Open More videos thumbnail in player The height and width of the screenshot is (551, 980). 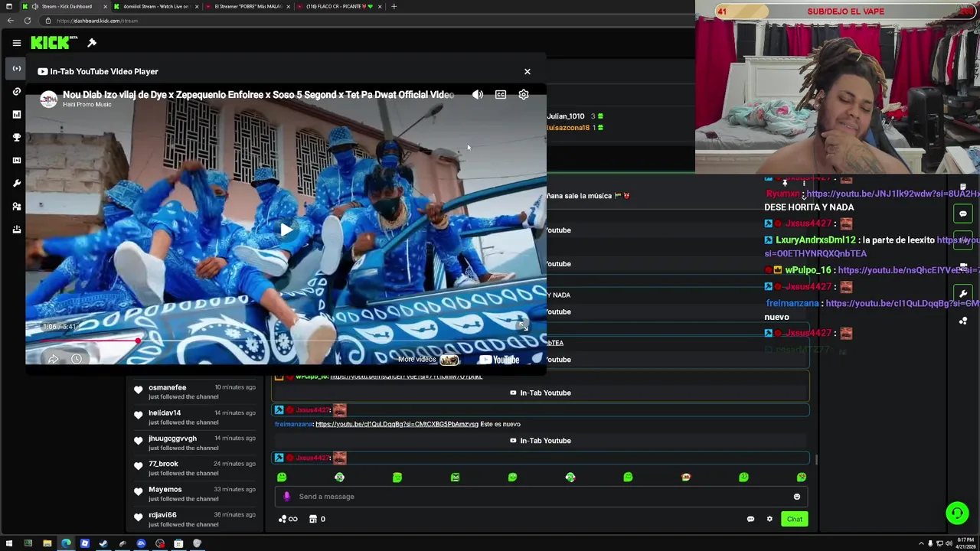[449, 360]
